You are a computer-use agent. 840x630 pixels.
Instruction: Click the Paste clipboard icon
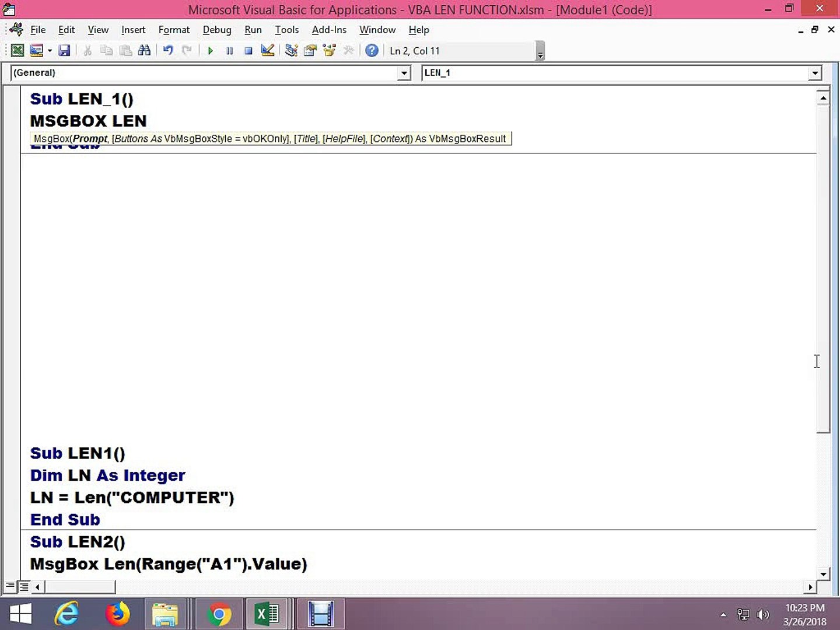(125, 51)
